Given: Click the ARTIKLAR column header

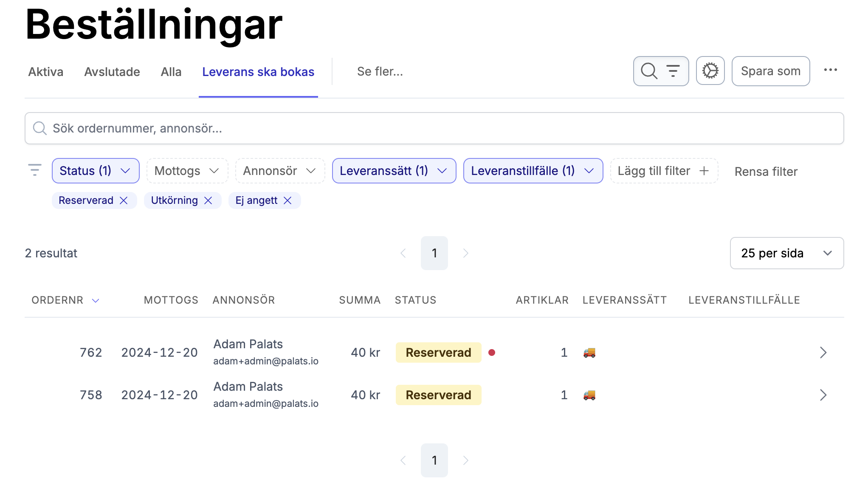Looking at the screenshot, I should coord(542,300).
